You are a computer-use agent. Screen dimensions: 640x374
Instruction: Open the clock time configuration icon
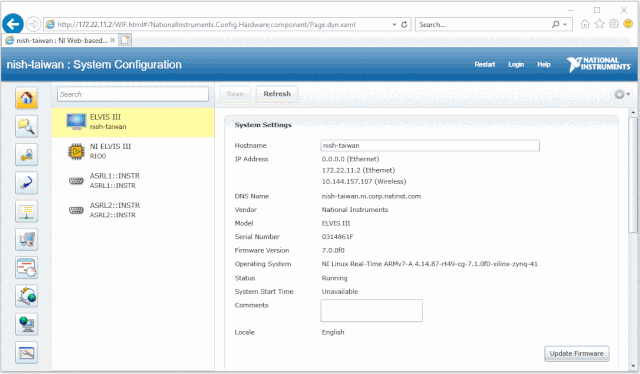pos(27,267)
